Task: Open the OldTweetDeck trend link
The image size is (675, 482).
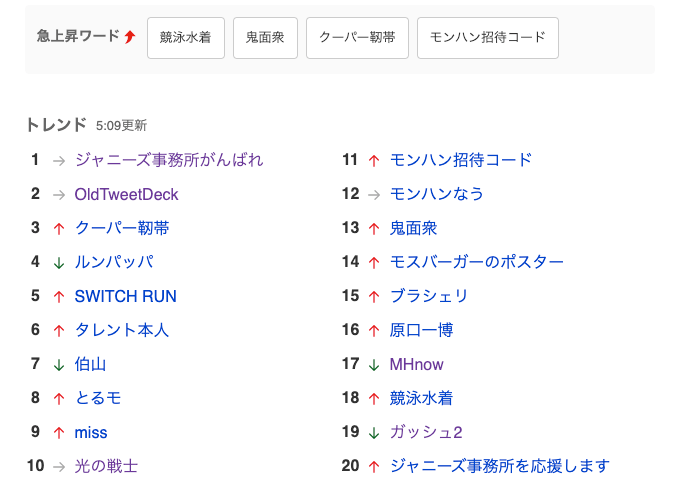Action: (x=126, y=195)
